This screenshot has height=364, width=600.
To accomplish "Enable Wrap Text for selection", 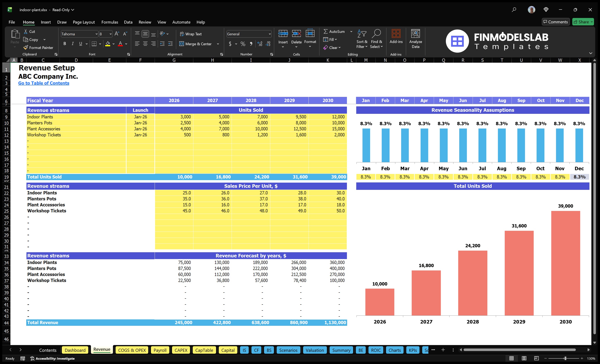I will [191, 34].
